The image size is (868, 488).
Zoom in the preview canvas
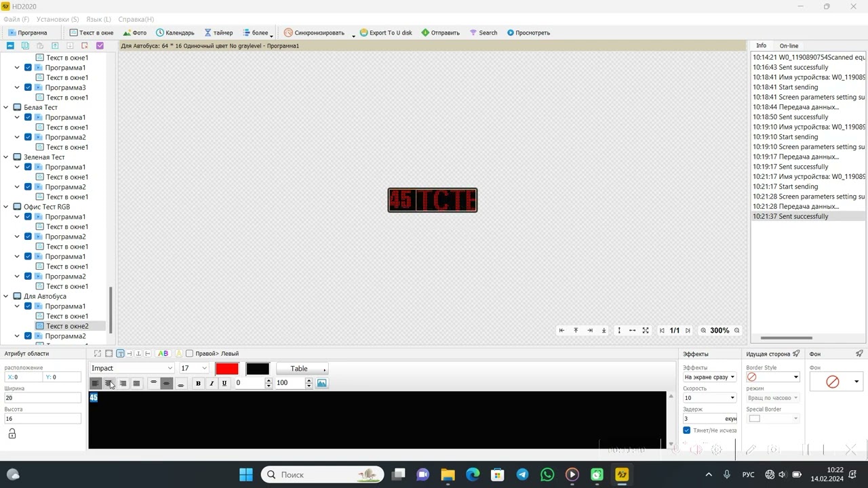point(703,330)
